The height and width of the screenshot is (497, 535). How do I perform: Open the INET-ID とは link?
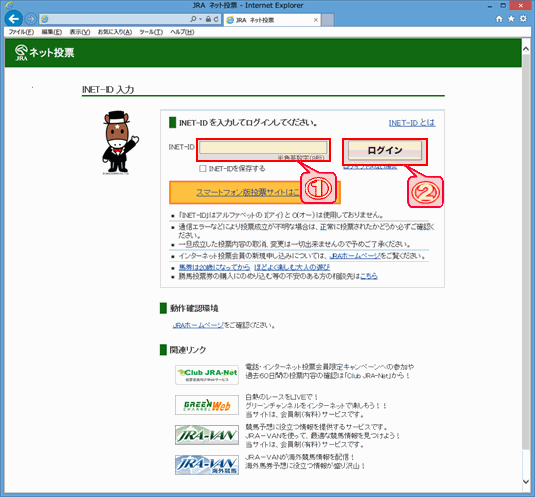pos(412,123)
